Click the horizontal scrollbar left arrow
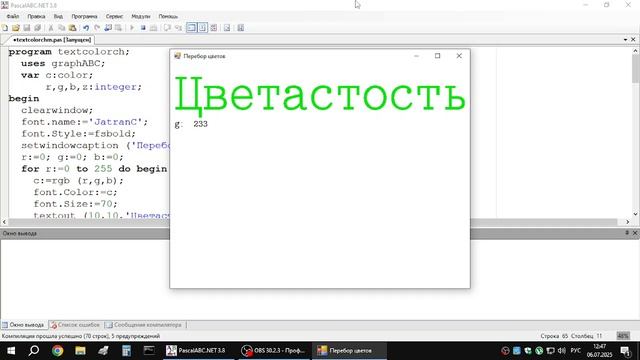Screen dimensions: 640x360 [x=4, y=222]
